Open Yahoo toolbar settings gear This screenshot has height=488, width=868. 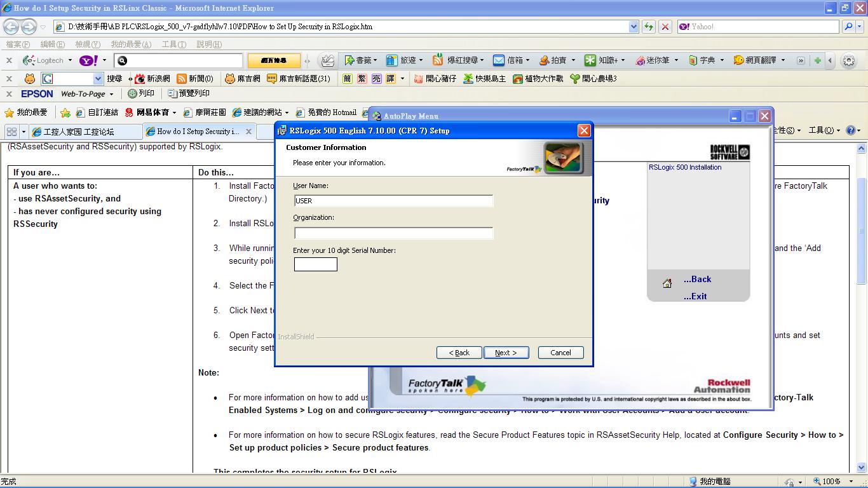[848, 60]
